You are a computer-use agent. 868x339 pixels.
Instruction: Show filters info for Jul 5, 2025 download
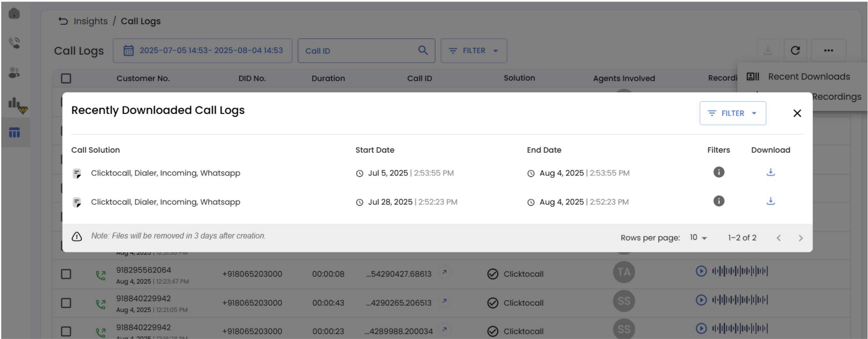click(718, 172)
